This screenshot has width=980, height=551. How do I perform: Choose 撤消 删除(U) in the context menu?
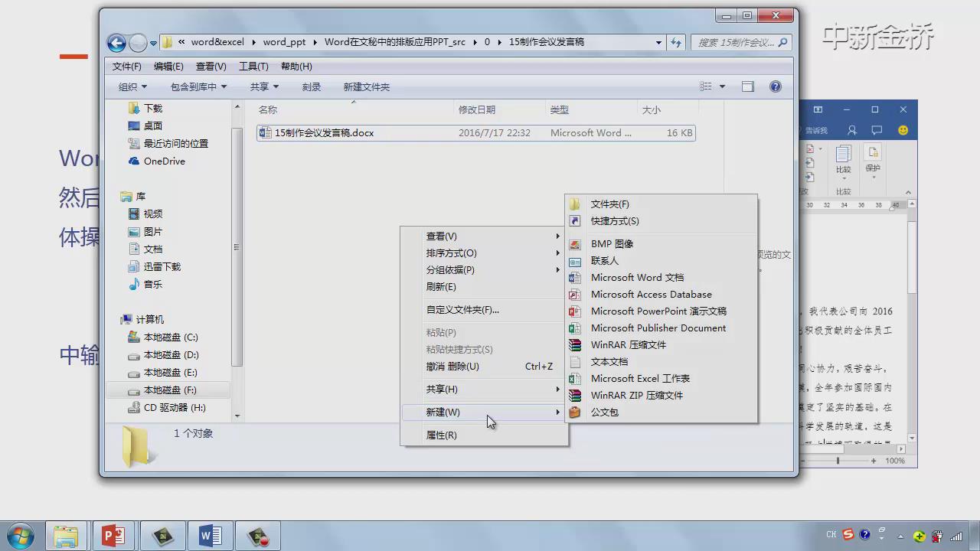tap(485, 366)
